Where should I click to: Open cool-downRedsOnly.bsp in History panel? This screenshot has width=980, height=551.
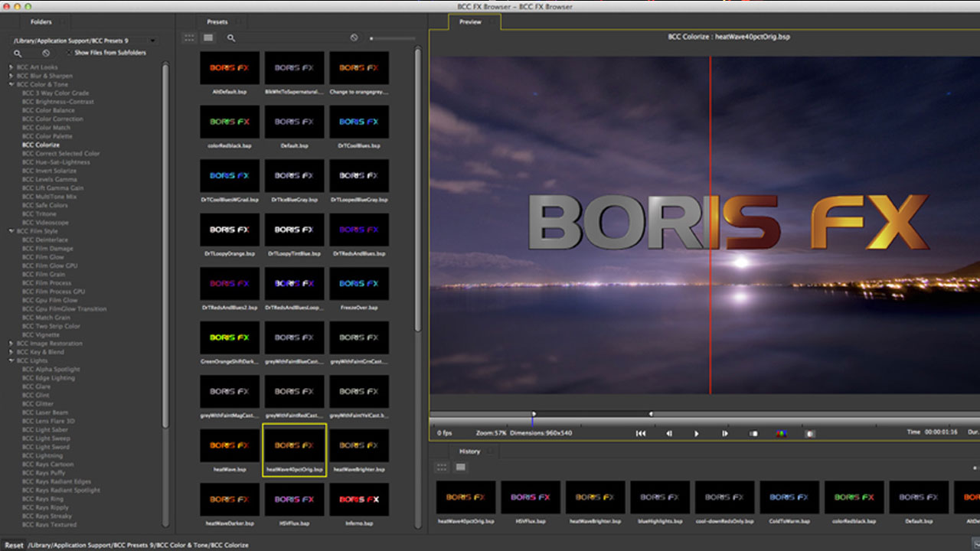[x=724, y=497]
